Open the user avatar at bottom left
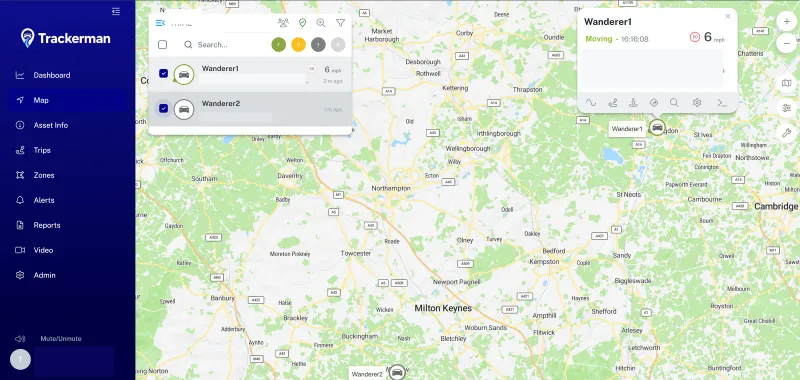The image size is (800, 380). click(20, 359)
